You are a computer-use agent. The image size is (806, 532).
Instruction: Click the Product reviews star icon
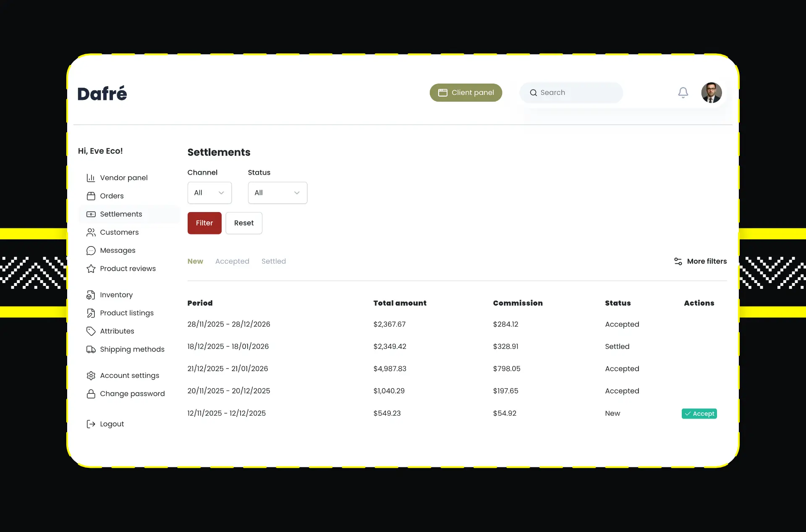click(91, 269)
